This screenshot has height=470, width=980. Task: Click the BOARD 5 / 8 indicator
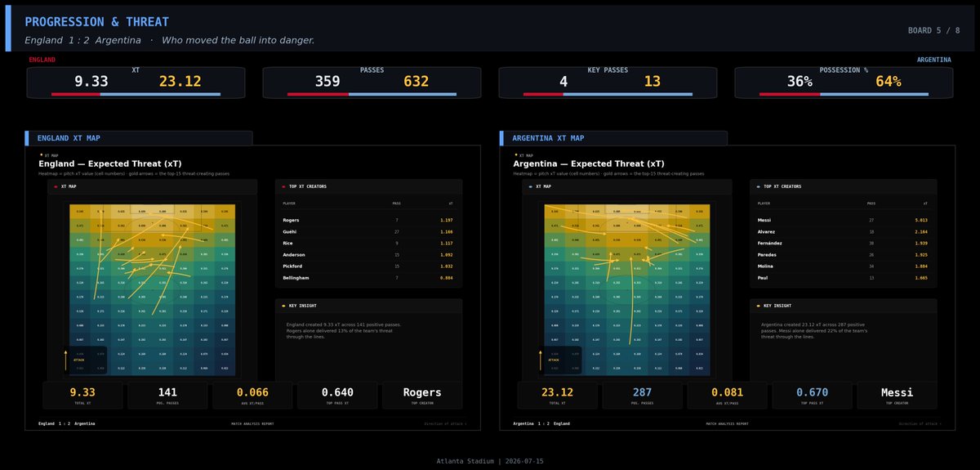tap(934, 30)
